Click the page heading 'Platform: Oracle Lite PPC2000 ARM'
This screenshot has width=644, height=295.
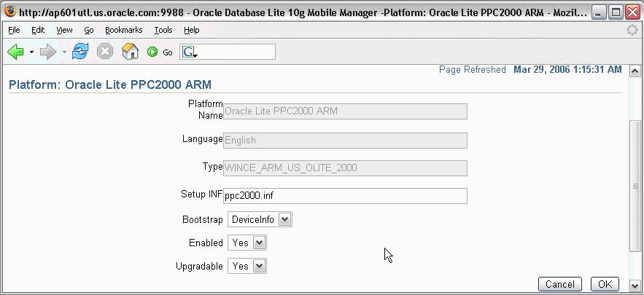point(110,85)
